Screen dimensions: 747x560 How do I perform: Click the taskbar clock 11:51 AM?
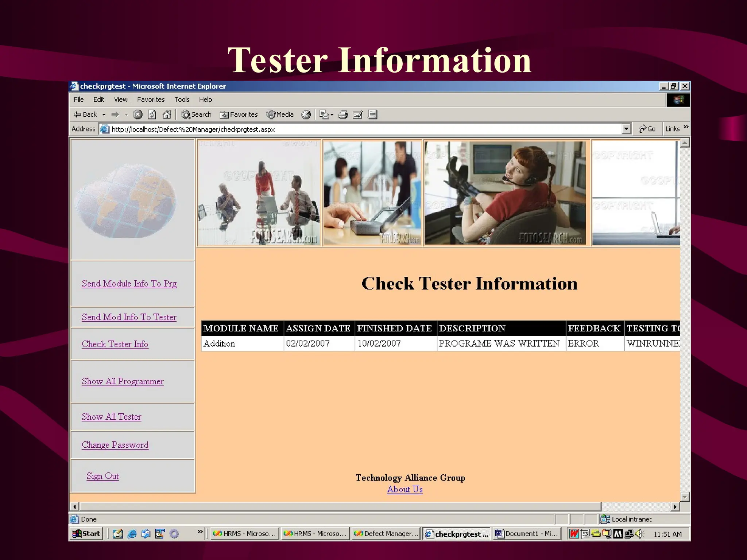(667, 534)
